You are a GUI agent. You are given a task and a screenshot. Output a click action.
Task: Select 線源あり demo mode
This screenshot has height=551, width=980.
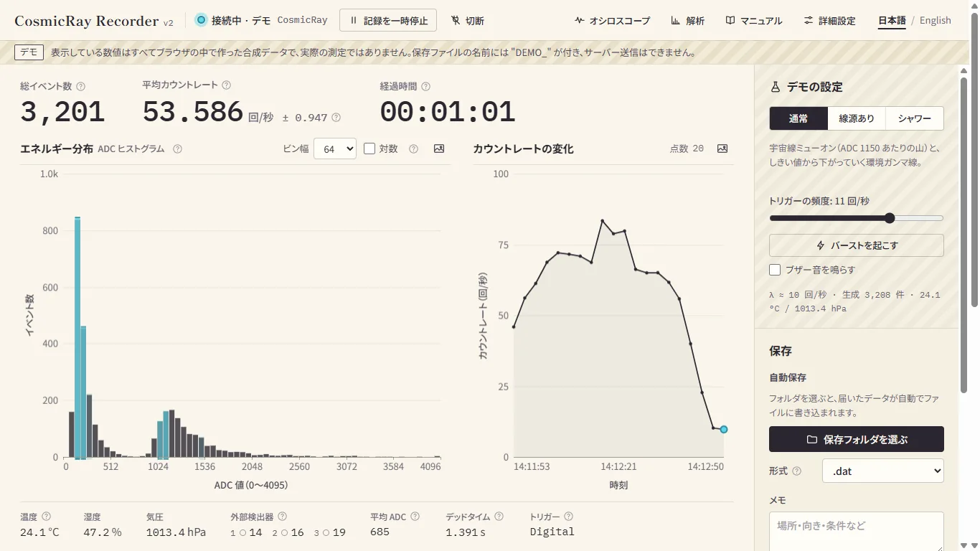pyautogui.click(x=857, y=118)
